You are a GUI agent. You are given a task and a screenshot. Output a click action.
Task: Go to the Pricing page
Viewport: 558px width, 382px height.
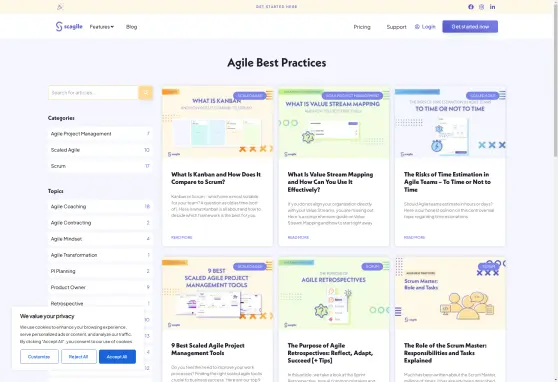pyautogui.click(x=362, y=27)
